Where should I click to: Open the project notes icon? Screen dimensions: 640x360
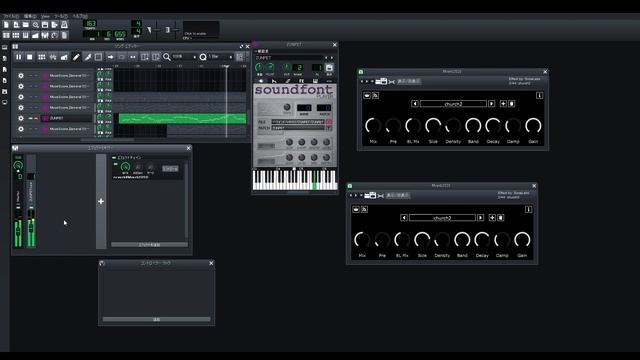(64, 36)
